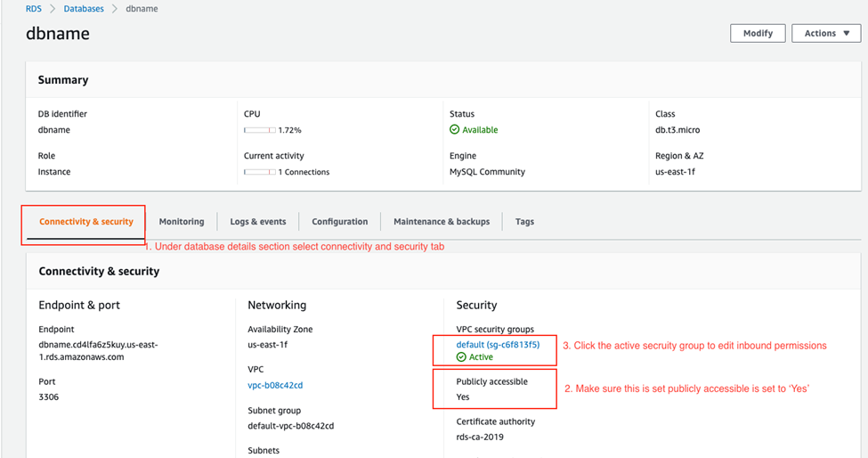Click the vpc-b08c42cd VPC link
The image size is (868, 458).
[x=275, y=386]
